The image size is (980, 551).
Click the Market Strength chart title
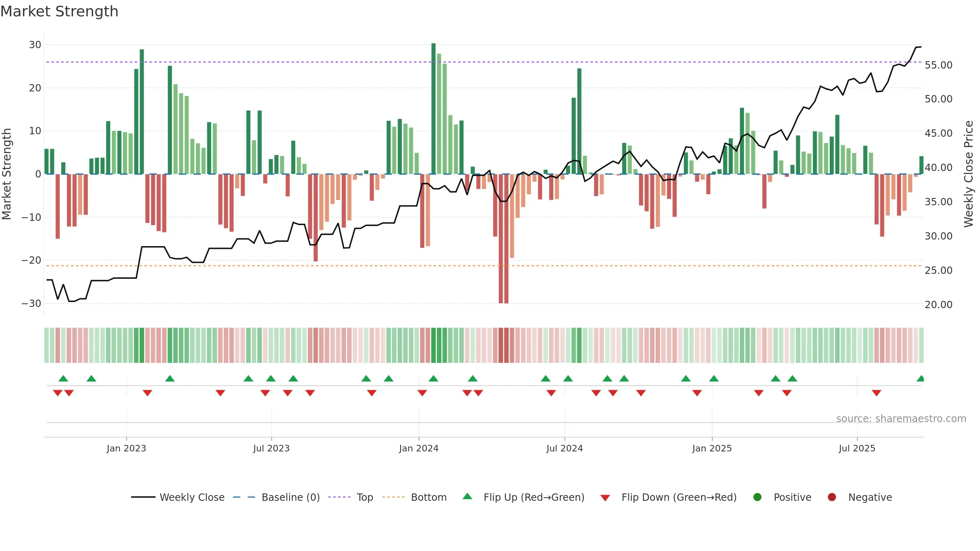coord(59,11)
